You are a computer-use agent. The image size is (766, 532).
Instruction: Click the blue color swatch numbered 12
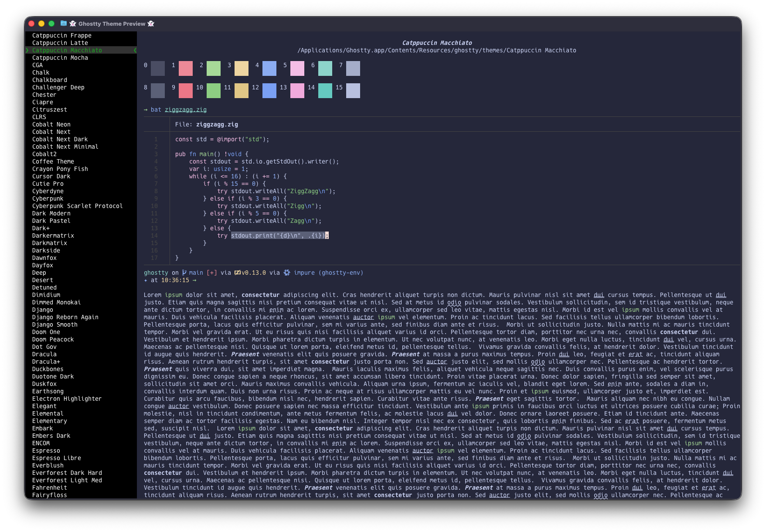pyautogui.click(x=269, y=91)
